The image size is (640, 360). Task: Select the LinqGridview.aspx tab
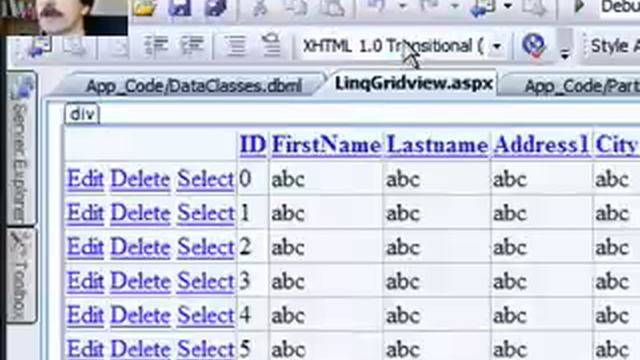click(413, 83)
